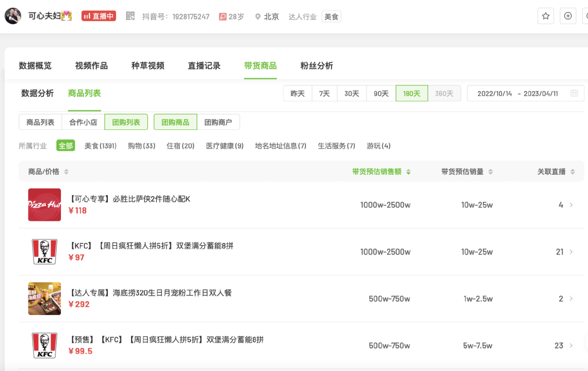Select the 团购商户 toggle option

[218, 122]
